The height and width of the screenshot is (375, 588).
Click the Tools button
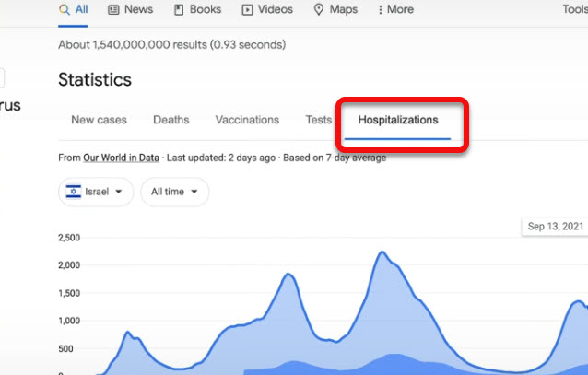[x=575, y=9]
